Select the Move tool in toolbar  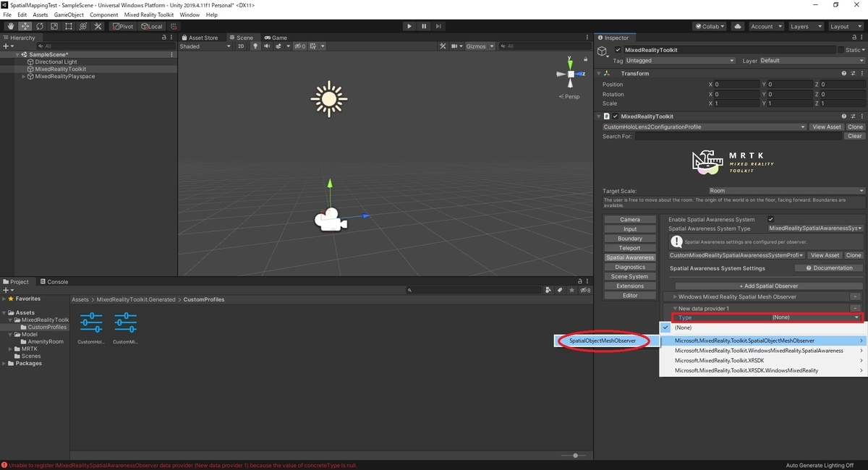coord(25,26)
